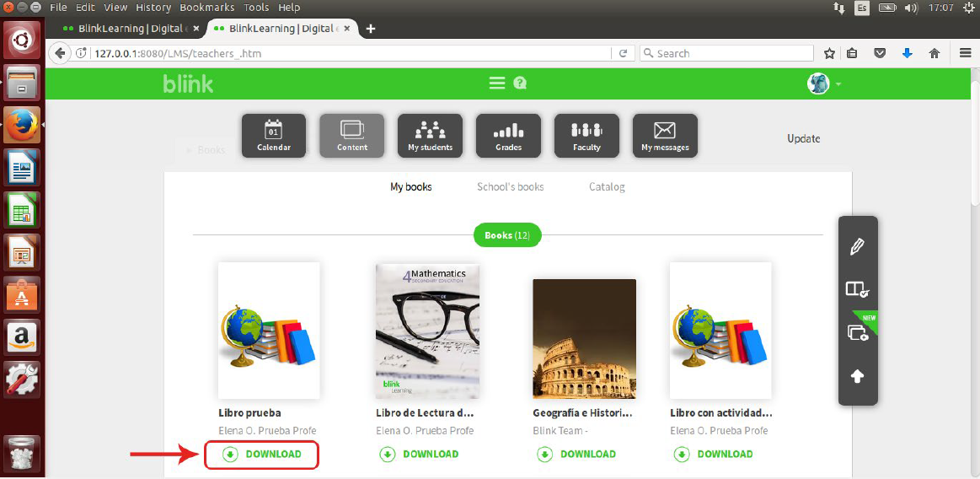Switch to School's books tab
The height and width of the screenshot is (479, 980).
coord(510,187)
